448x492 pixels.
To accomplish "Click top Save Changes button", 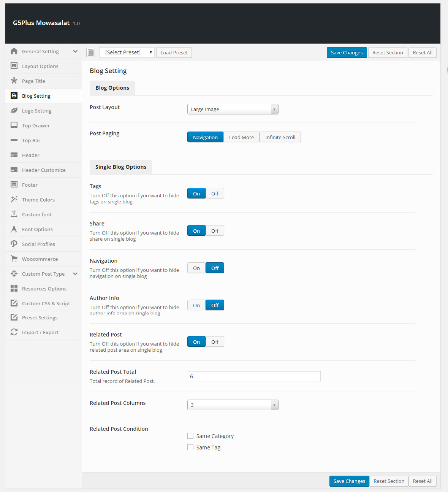I will (x=347, y=52).
